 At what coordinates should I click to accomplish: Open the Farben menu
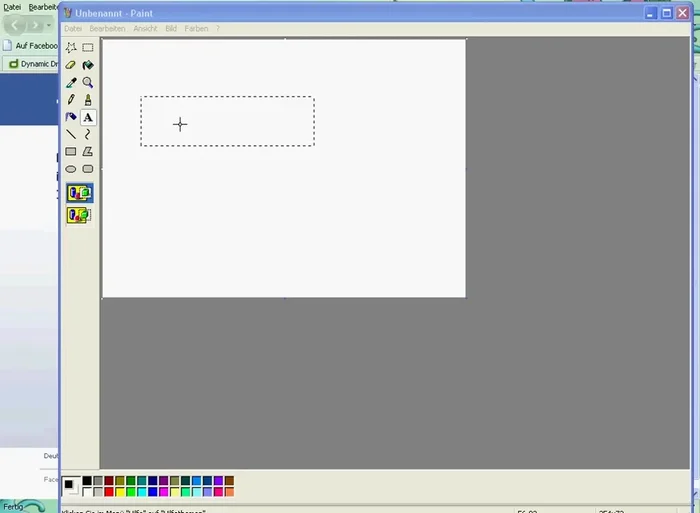pos(196,29)
